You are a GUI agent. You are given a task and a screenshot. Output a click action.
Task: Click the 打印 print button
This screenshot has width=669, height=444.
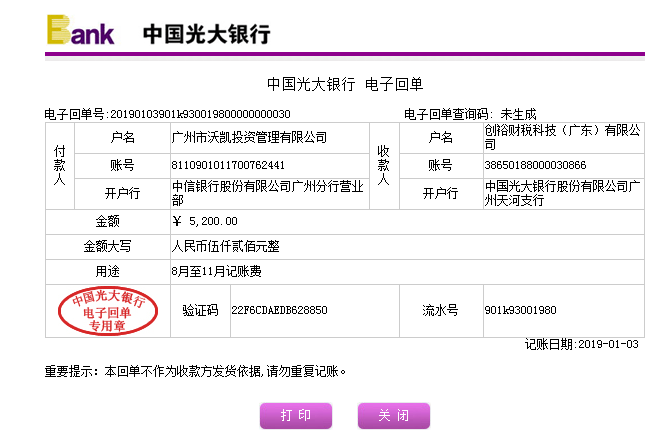(x=296, y=415)
